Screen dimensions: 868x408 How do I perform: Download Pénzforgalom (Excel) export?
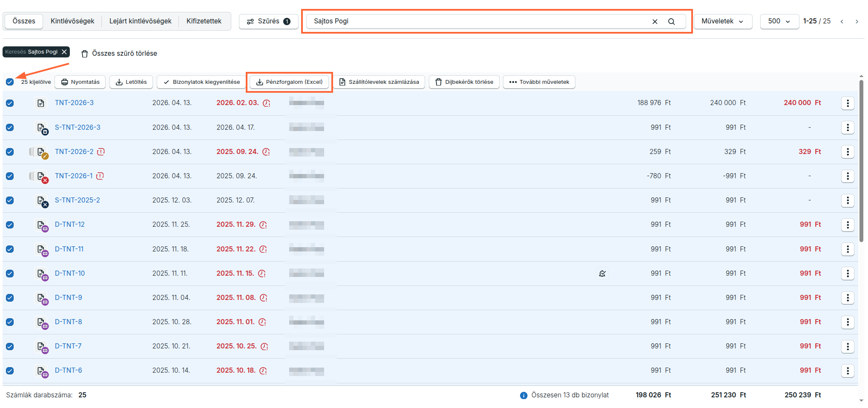click(290, 82)
